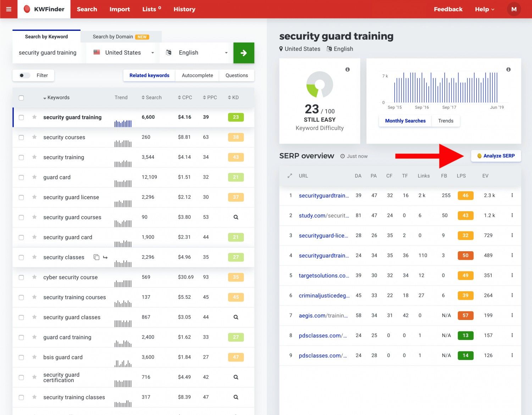The width and height of the screenshot is (532, 415).
Task: Open the Import menu item
Action: pyautogui.click(x=120, y=9)
